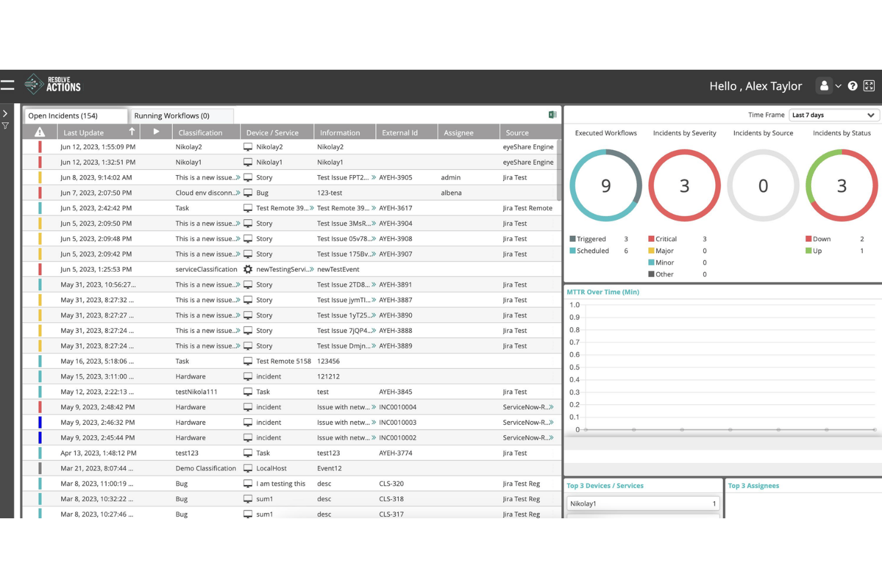Select assignee albena cell

pos(451,193)
